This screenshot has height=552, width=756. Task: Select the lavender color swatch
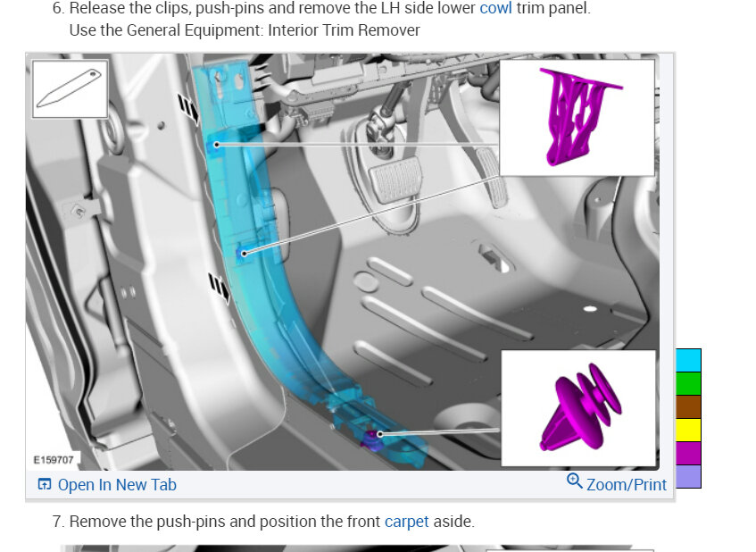pyautogui.click(x=688, y=477)
